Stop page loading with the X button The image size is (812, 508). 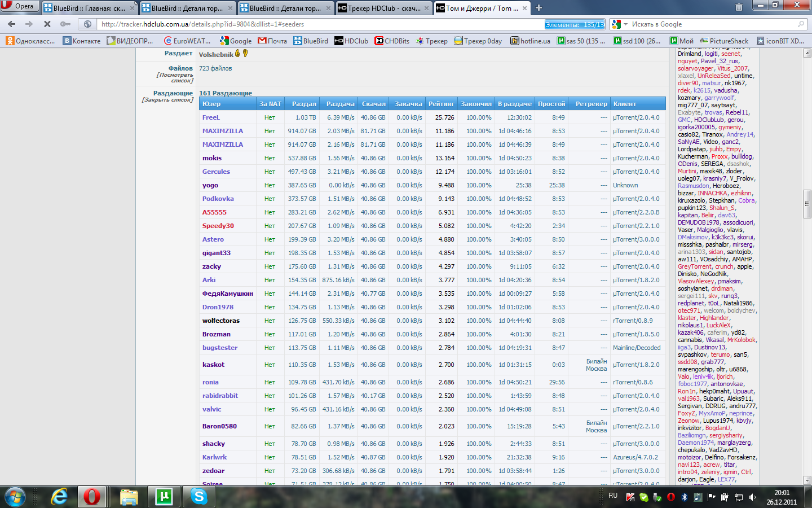click(47, 24)
